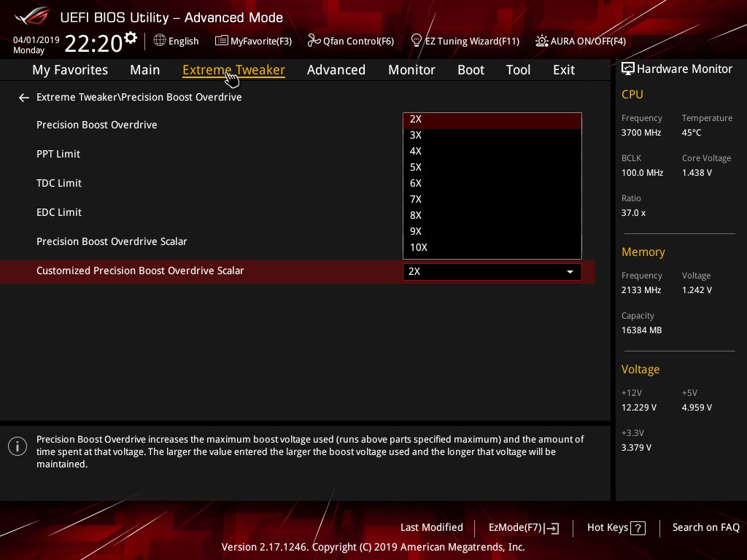Click memory capacity 16384 MB value
Screen dimensions: 747x560
[642, 330]
